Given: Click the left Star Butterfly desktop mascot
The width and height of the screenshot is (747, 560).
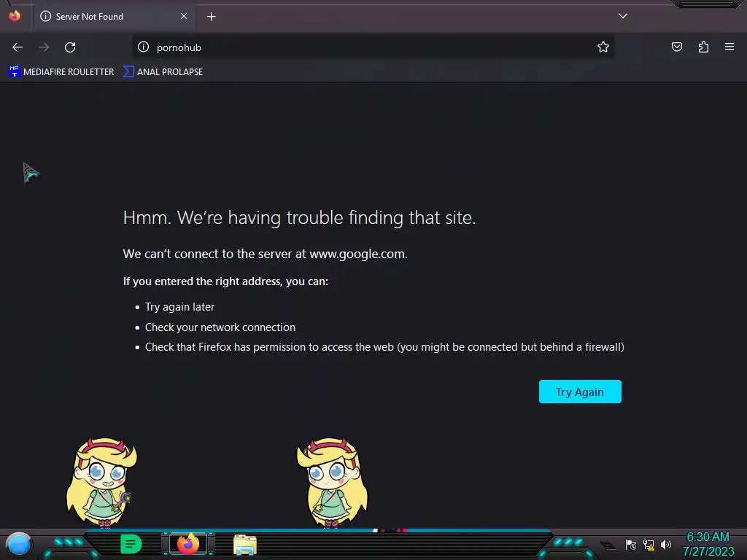Looking at the screenshot, I should point(102,483).
